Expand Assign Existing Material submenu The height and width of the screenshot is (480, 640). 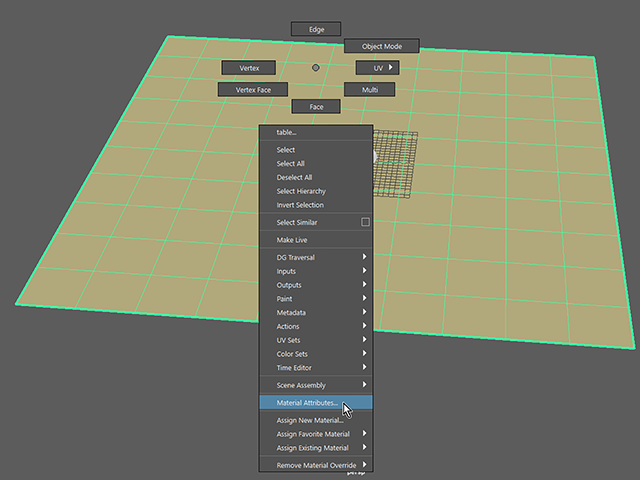coord(316,448)
